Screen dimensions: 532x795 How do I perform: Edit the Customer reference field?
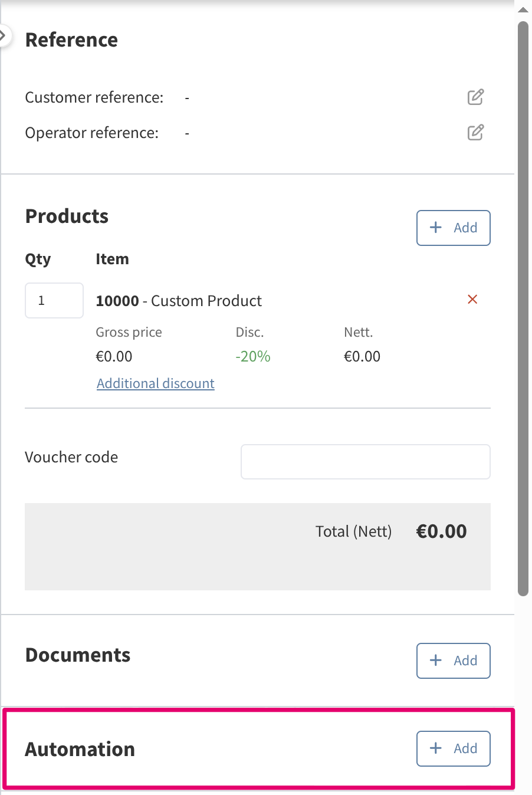point(475,97)
